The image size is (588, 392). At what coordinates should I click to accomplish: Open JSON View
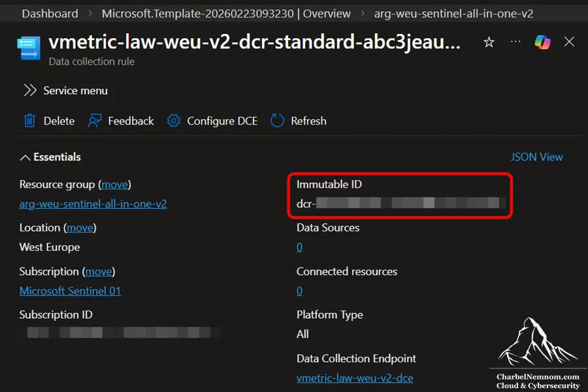[x=536, y=157]
